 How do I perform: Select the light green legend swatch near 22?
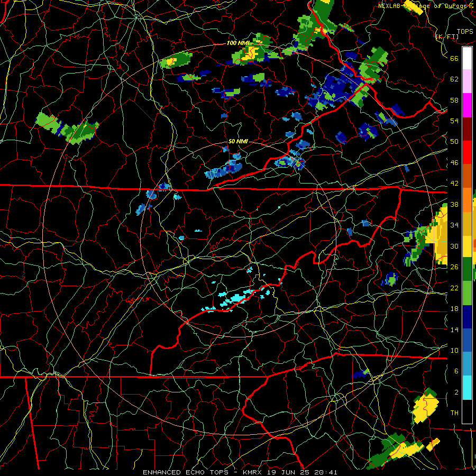(467, 292)
